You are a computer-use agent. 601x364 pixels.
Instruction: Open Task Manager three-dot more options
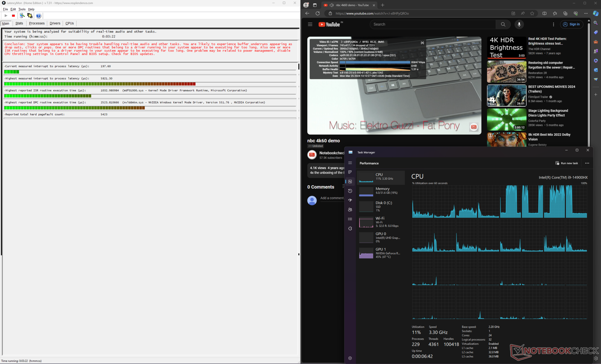point(587,163)
